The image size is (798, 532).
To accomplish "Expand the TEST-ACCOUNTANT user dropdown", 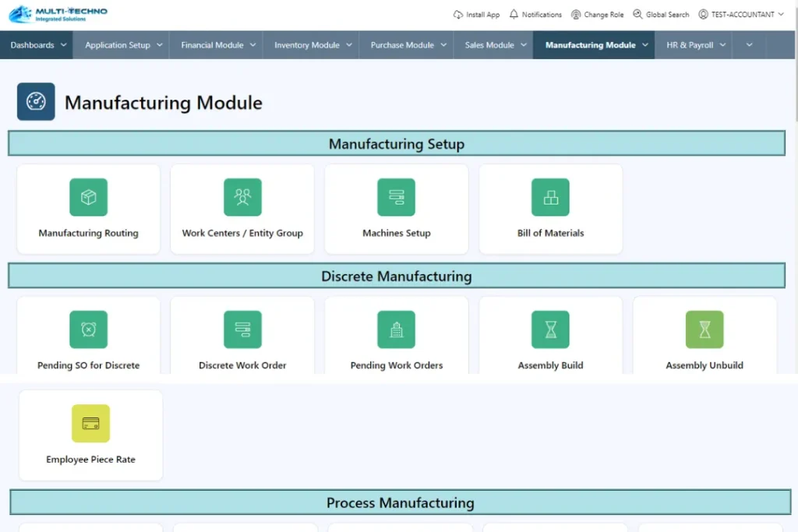I will pos(741,15).
